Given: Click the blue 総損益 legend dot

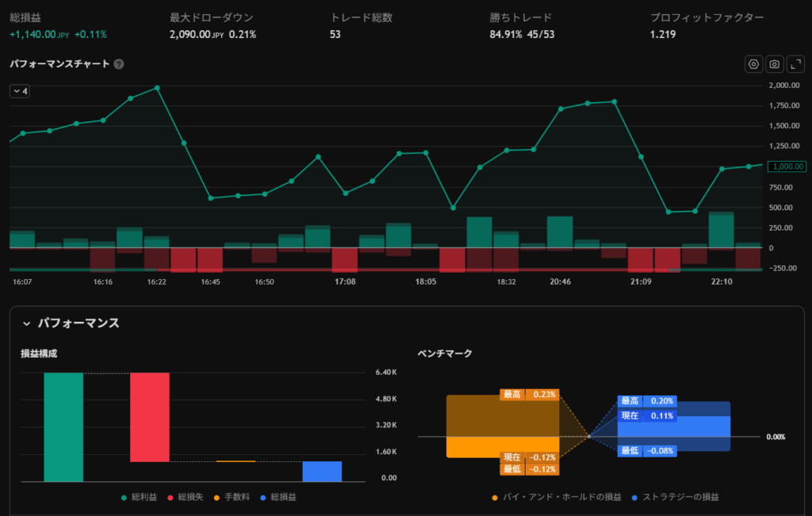Looking at the screenshot, I should tap(263, 497).
